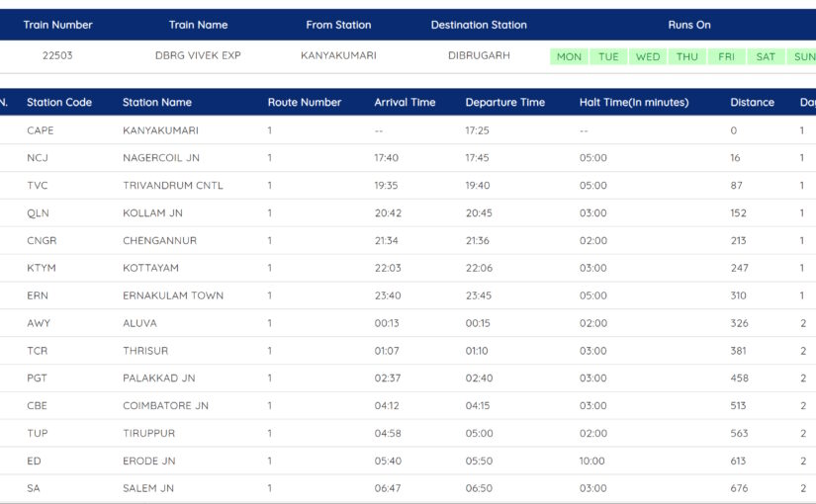Click the SAT day badge

(x=766, y=57)
